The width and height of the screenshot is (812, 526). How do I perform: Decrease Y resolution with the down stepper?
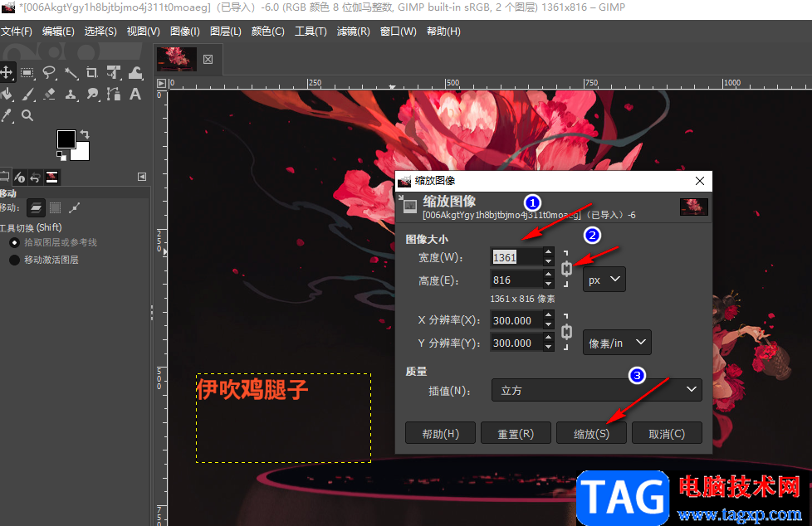(x=549, y=348)
